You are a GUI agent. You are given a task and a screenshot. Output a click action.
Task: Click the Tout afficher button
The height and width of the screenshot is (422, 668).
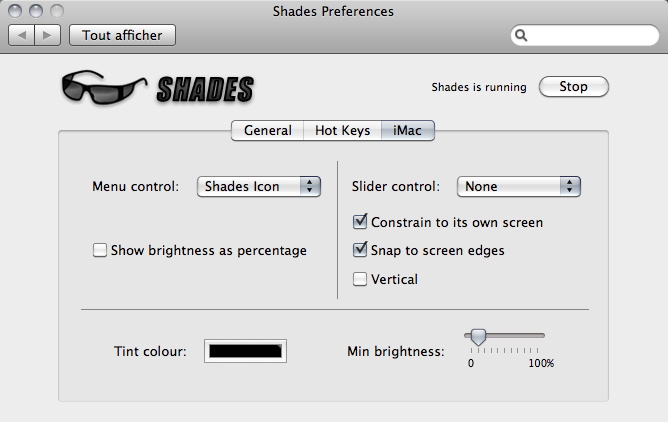(x=122, y=35)
